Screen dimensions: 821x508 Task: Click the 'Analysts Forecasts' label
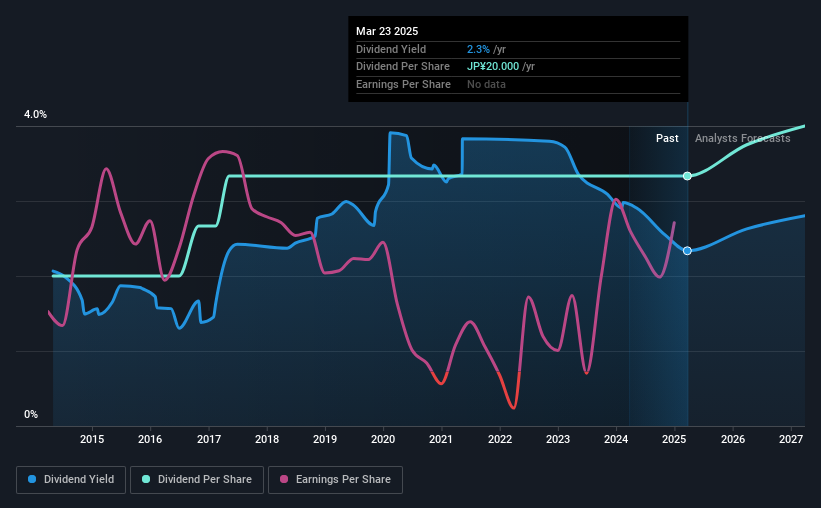coord(742,138)
